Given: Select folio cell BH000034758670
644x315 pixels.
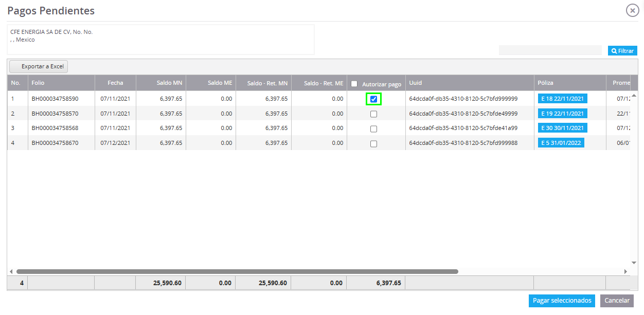Looking at the screenshot, I should (61, 143).
